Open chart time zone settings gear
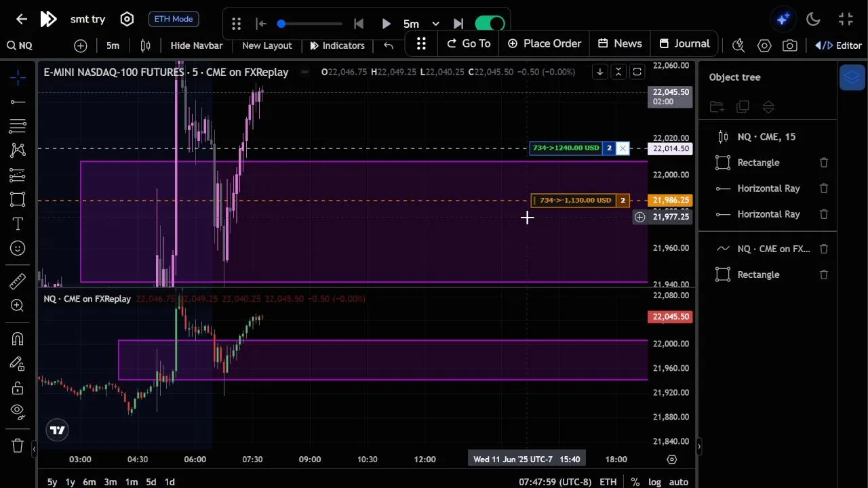Viewport: 868px width, 488px height. (672, 460)
